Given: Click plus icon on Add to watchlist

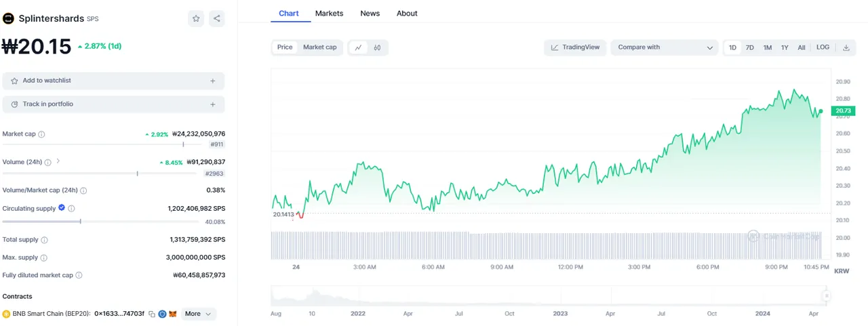Looking at the screenshot, I should pos(213,81).
